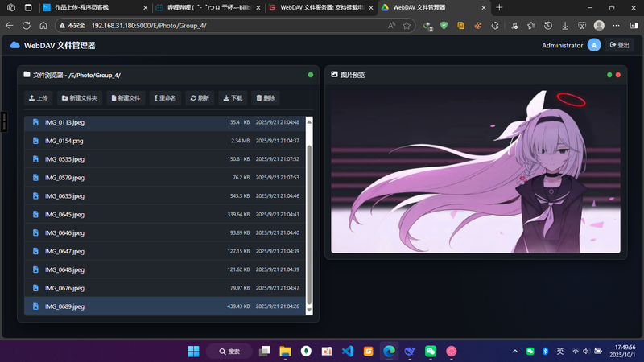644x362 pixels.
Task: Open the browser sidebar panel icon
Action: [634, 26]
